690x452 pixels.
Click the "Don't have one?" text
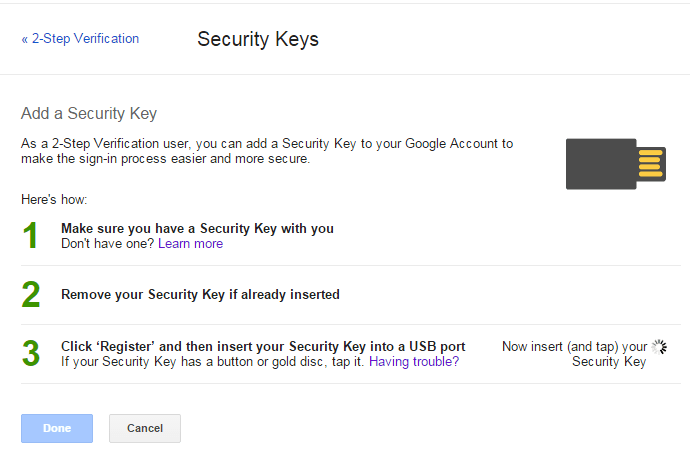point(107,244)
